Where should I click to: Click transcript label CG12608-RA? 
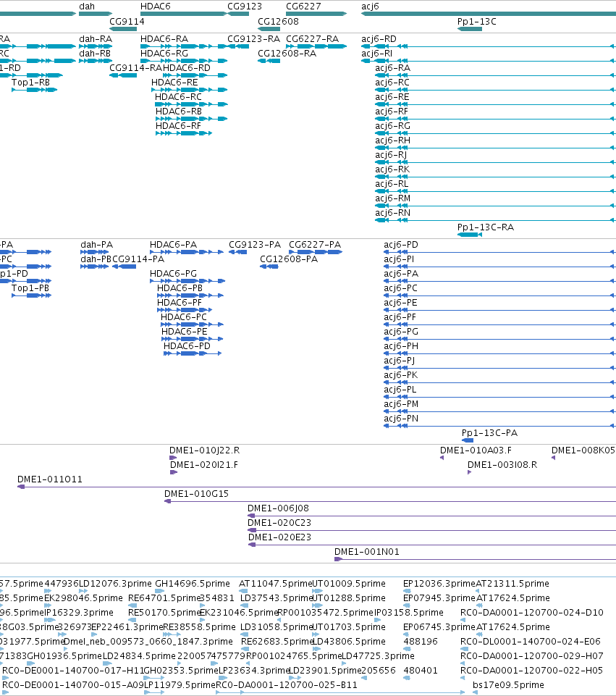tap(287, 54)
